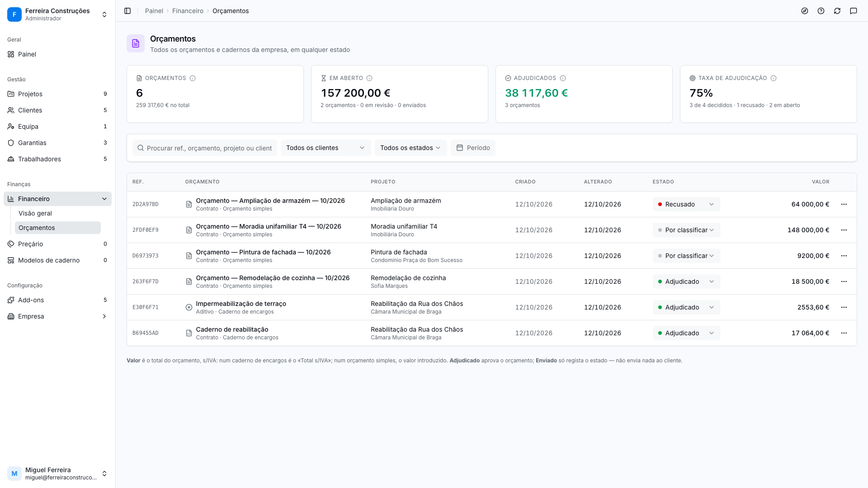The height and width of the screenshot is (488, 868).
Task: Open actions menu for Impermeabilização de terraço row
Action: pyautogui.click(x=844, y=307)
